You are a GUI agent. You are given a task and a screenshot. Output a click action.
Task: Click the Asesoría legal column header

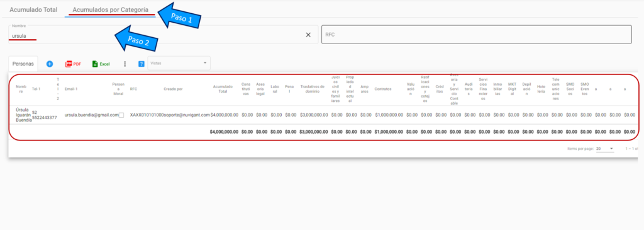pos(260,88)
